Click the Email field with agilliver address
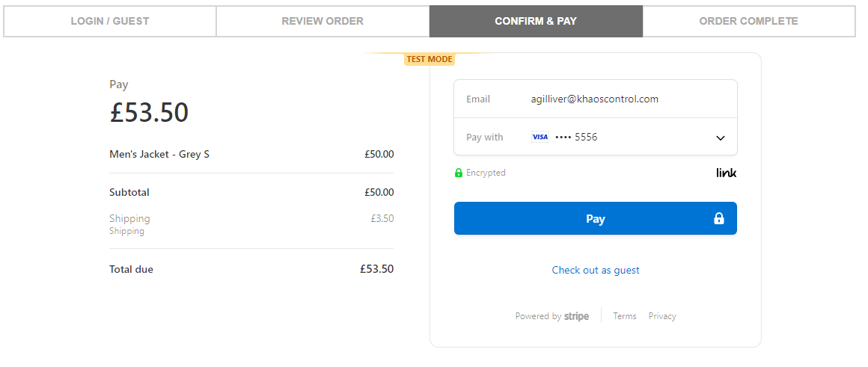 coord(596,99)
